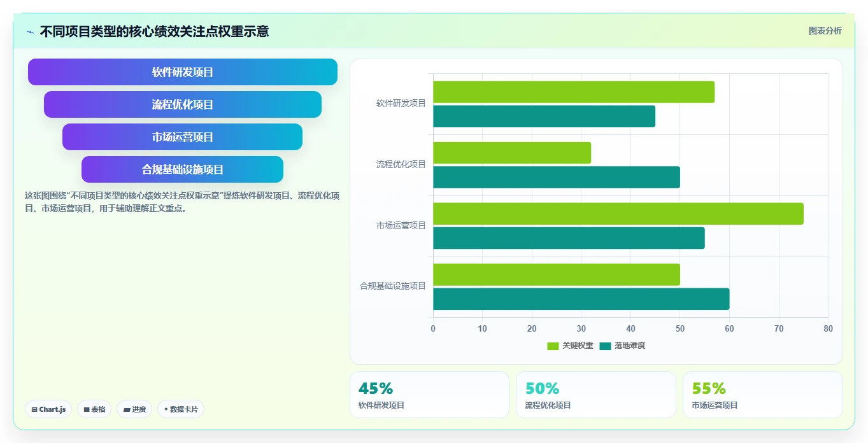The height and width of the screenshot is (443, 868).
Task: Click the 图表分析 label in header
Action: click(x=825, y=31)
